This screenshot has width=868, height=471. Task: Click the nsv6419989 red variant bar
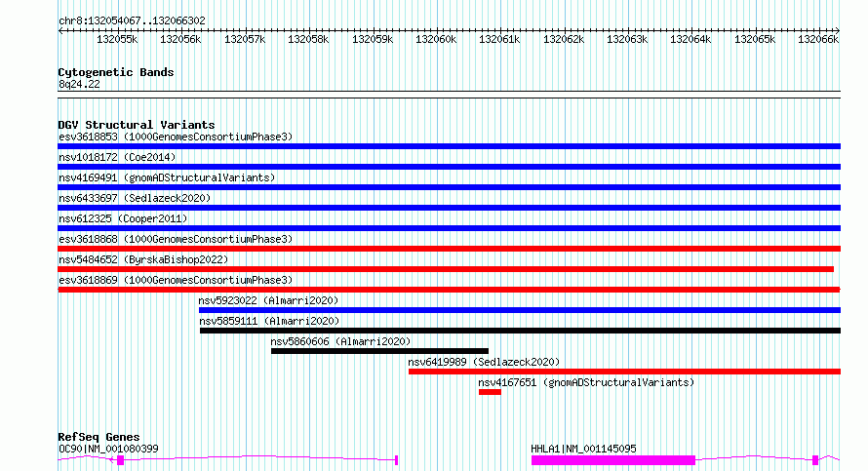point(624,372)
